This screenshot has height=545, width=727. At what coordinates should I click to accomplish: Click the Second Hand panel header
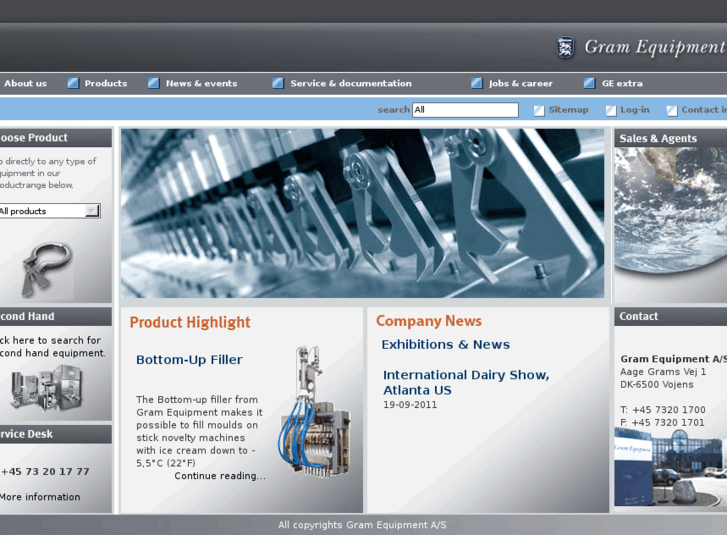[x=56, y=316]
